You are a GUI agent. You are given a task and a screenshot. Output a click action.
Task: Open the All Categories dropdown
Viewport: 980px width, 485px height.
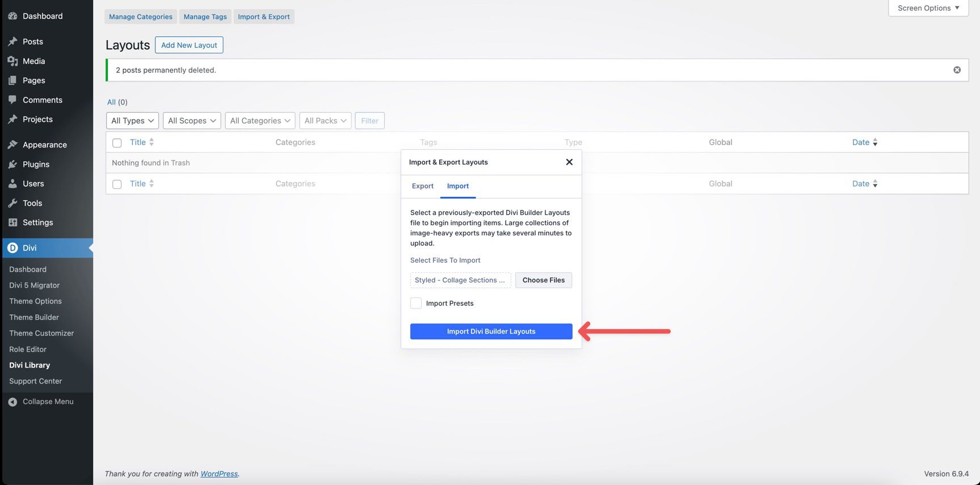coord(260,121)
